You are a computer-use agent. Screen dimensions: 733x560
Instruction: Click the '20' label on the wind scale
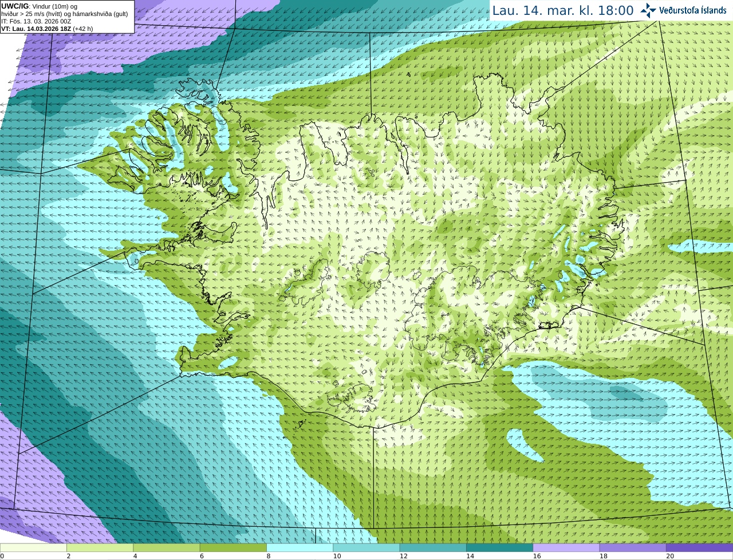click(x=670, y=556)
